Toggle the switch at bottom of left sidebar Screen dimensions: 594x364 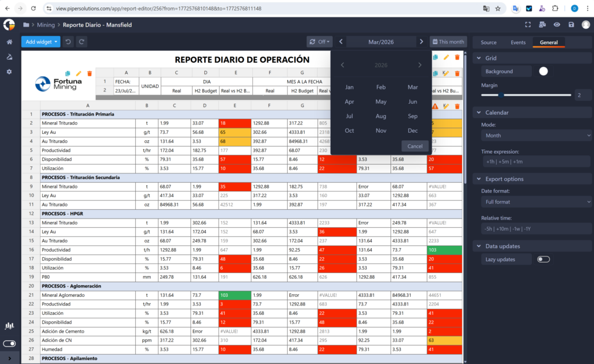(x=9, y=344)
